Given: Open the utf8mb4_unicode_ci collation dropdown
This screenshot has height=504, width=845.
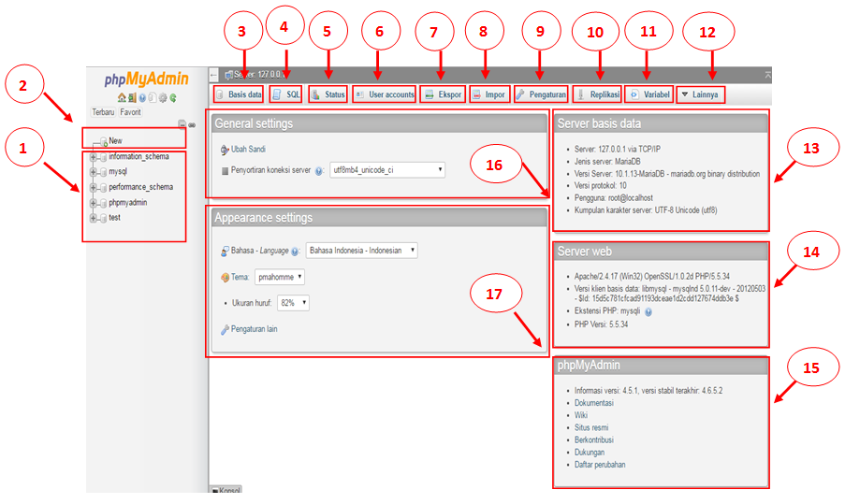Looking at the screenshot, I should pos(387,170).
